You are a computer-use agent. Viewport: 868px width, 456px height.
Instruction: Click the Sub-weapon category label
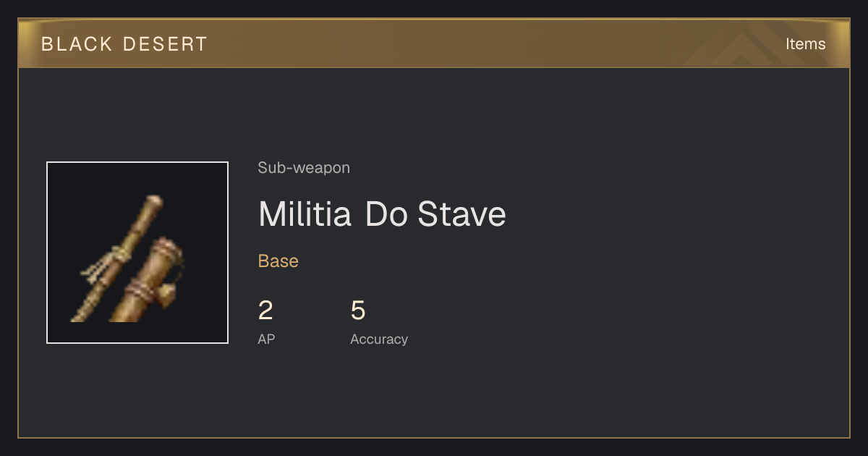[304, 168]
